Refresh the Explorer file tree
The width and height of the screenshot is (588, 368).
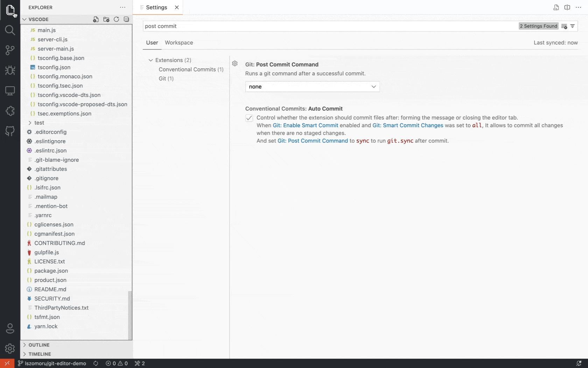[116, 19]
